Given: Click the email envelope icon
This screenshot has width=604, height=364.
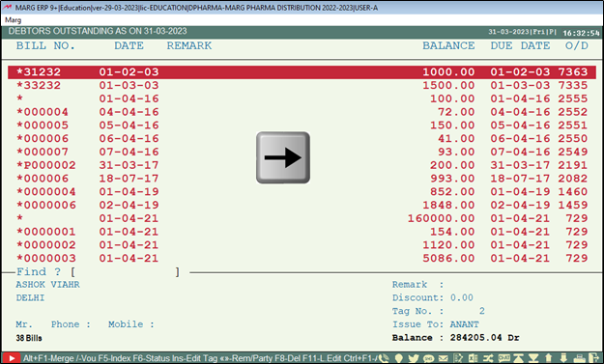Looking at the screenshot, I should [x=444, y=358].
